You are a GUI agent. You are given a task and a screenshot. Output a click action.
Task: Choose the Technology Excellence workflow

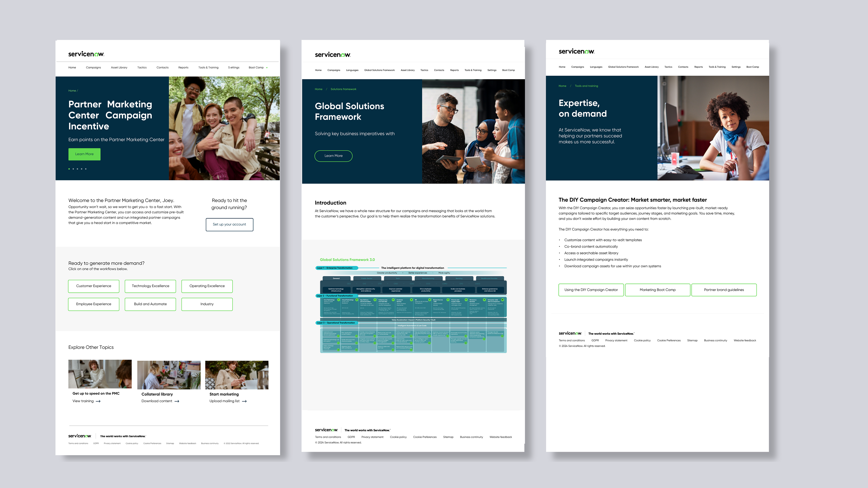[150, 286]
